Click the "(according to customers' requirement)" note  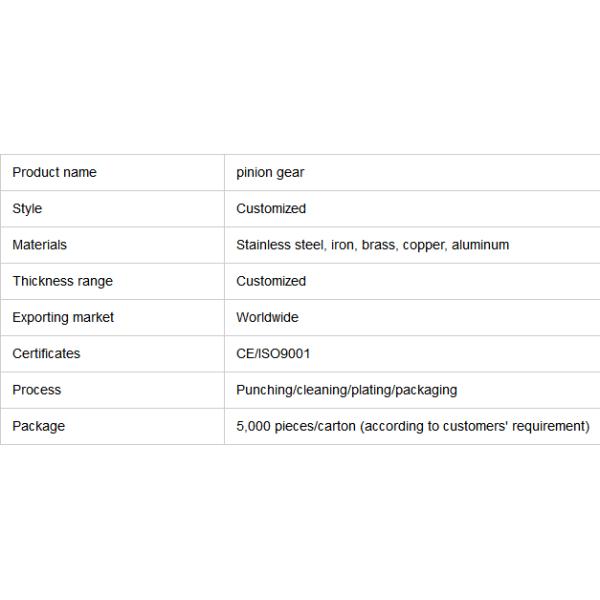[x=475, y=426]
